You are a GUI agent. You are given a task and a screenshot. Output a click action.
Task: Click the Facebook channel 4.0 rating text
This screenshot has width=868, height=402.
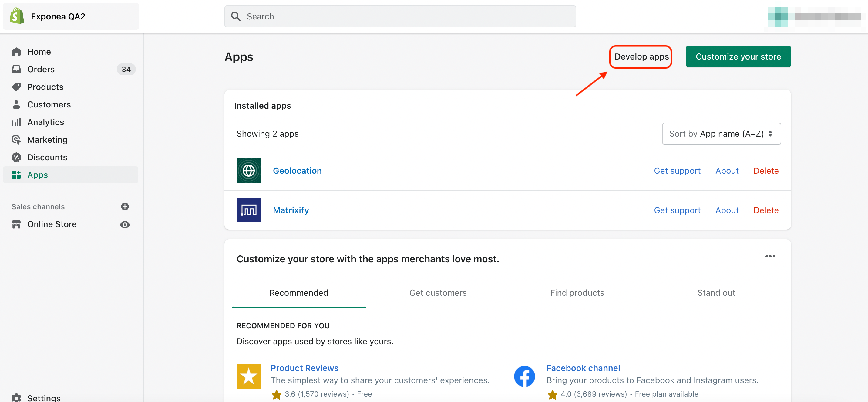[594, 393]
